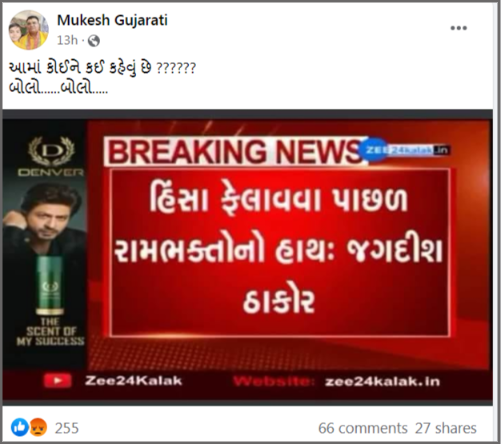Click the 13h post timestamp
Image resolution: width=501 pixels, height=444 pixels.
(x=67, y=40)
